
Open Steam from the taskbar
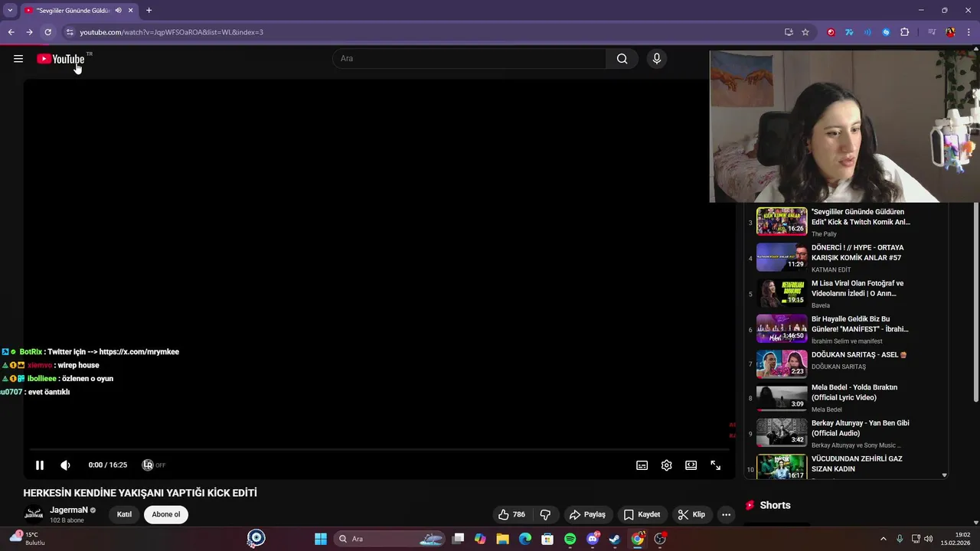click(614, 539)
